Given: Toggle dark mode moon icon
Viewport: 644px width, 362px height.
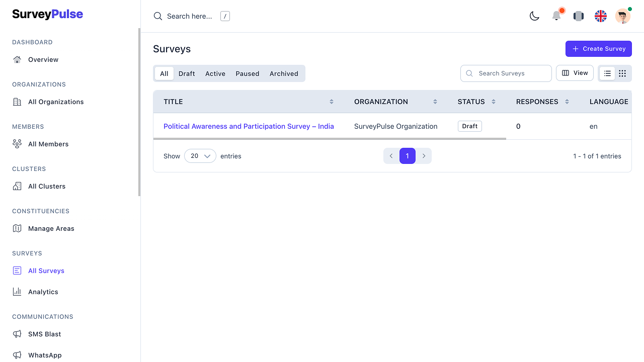Looking at the screenshot, I should coord(534,16).
